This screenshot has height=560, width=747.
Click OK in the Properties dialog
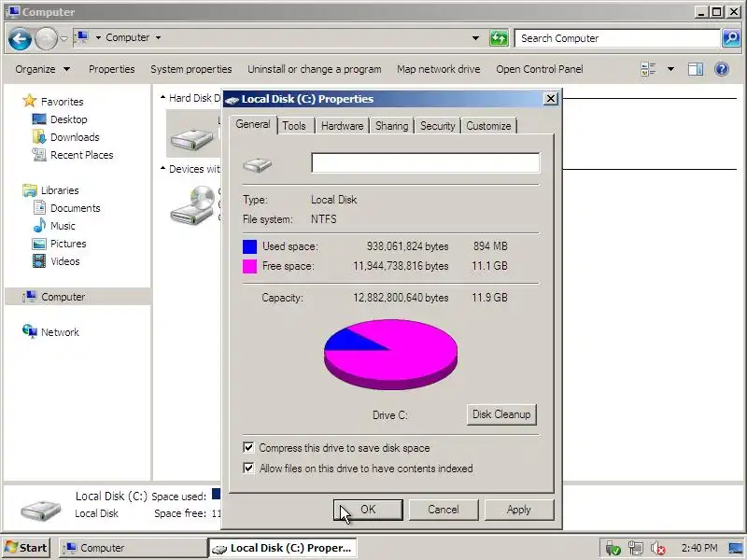point(368,510)
